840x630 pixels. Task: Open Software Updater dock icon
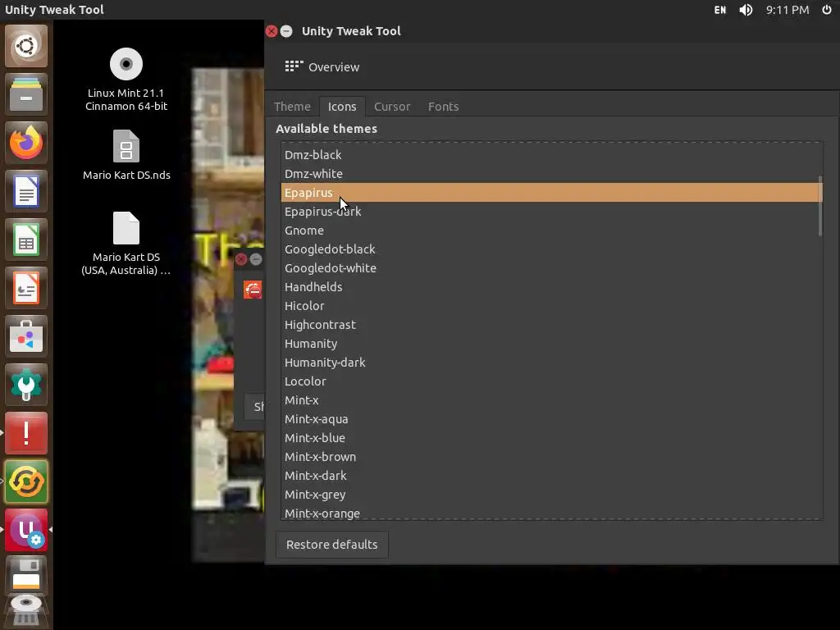click(26, 482)
